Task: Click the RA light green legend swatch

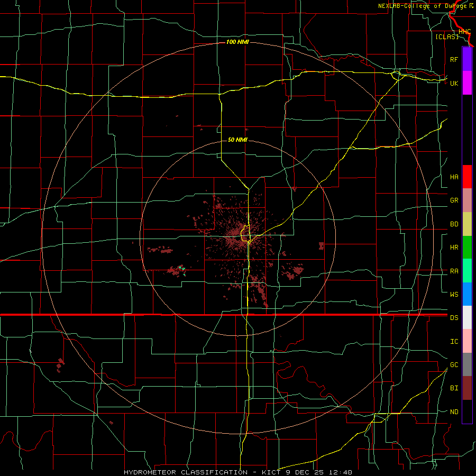Action: tap(467, 271)
